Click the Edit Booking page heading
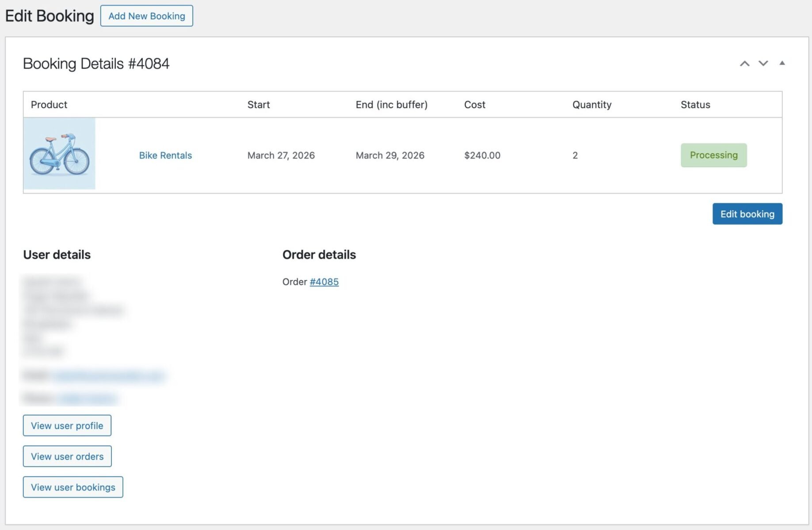This screenshot has width=812, height=530. click(50, 16)
